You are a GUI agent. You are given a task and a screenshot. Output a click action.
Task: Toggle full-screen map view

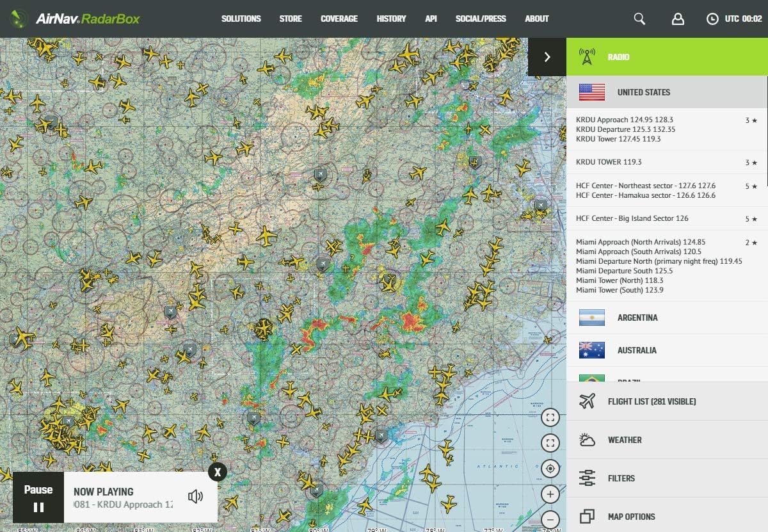pyautogui.click(x=550, y=418)
